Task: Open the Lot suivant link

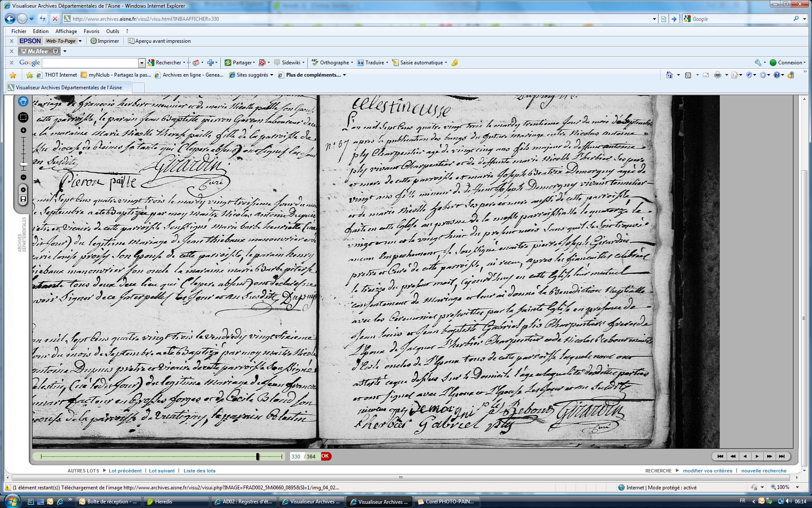Action: pos(162,471)
